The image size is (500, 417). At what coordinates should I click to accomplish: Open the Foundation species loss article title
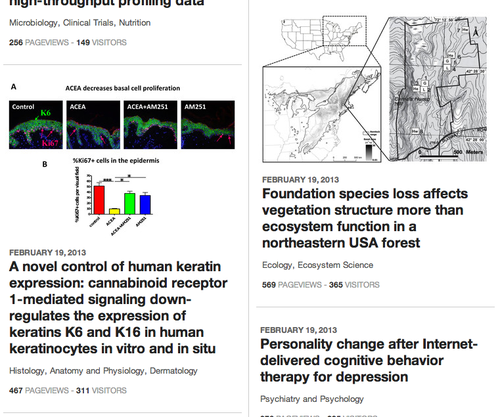click(365, 218)
